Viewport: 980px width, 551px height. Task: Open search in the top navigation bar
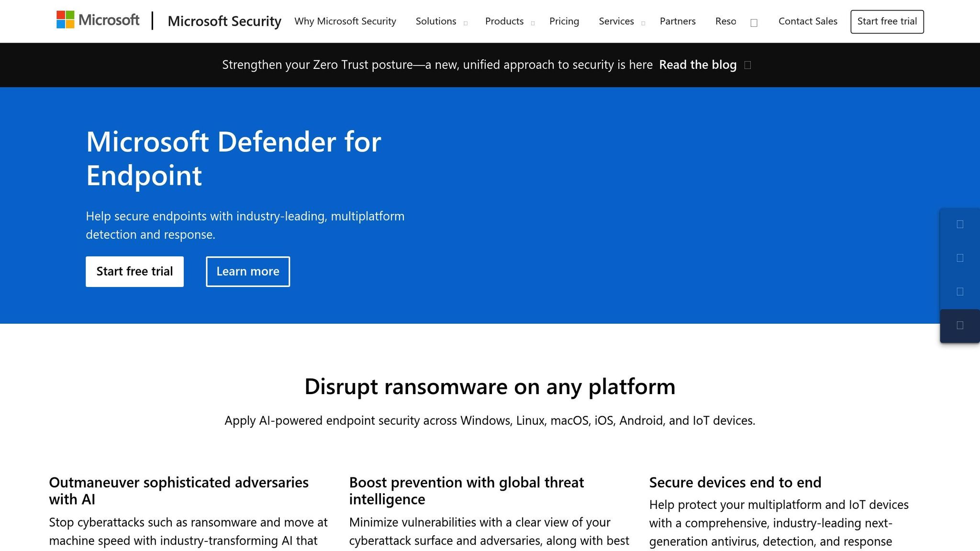[x=754, y=22]
